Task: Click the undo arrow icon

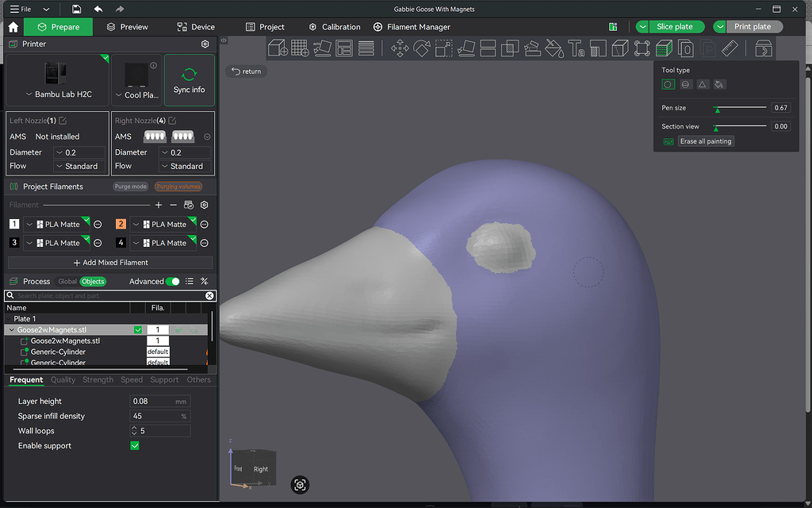Action: (98, 9)
